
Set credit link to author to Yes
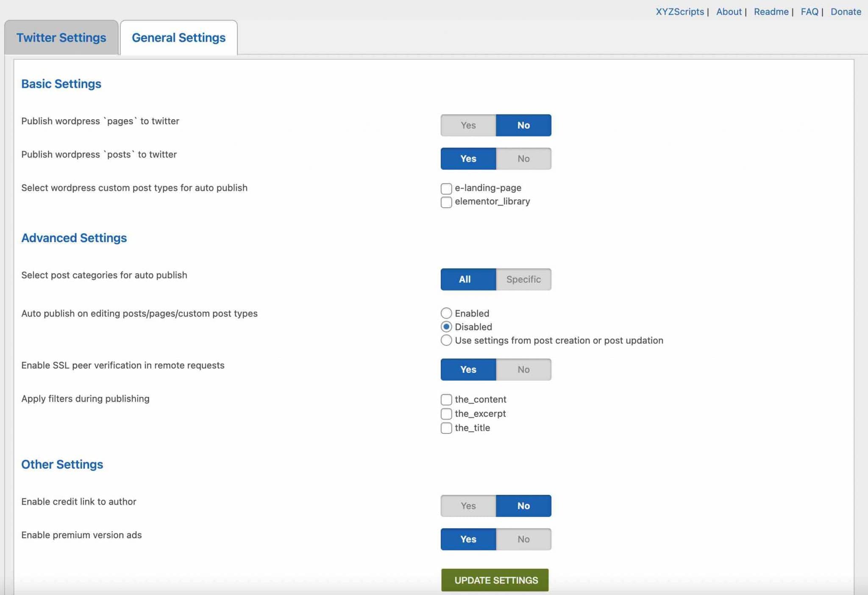click(468, 506)
